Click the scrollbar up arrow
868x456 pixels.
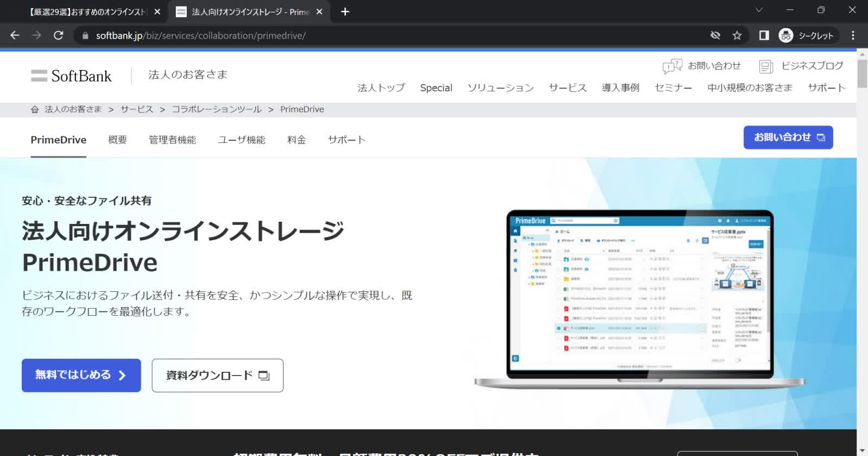[x=862, y=54]
